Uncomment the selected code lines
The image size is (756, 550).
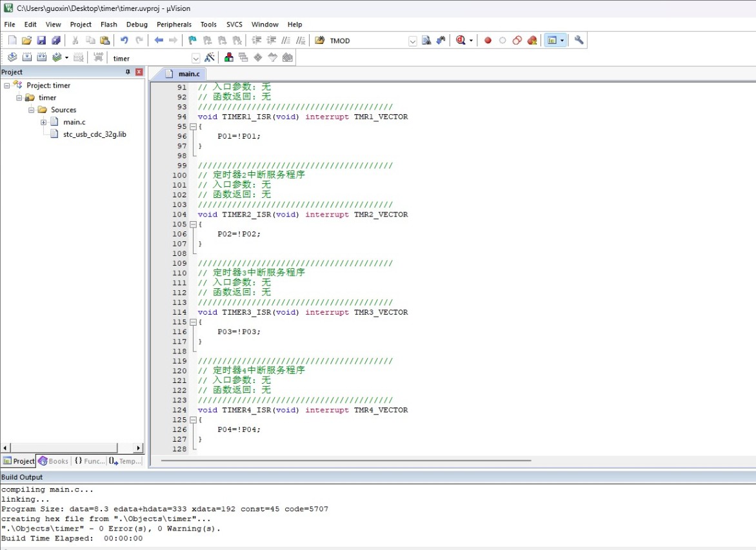point(301,41)
